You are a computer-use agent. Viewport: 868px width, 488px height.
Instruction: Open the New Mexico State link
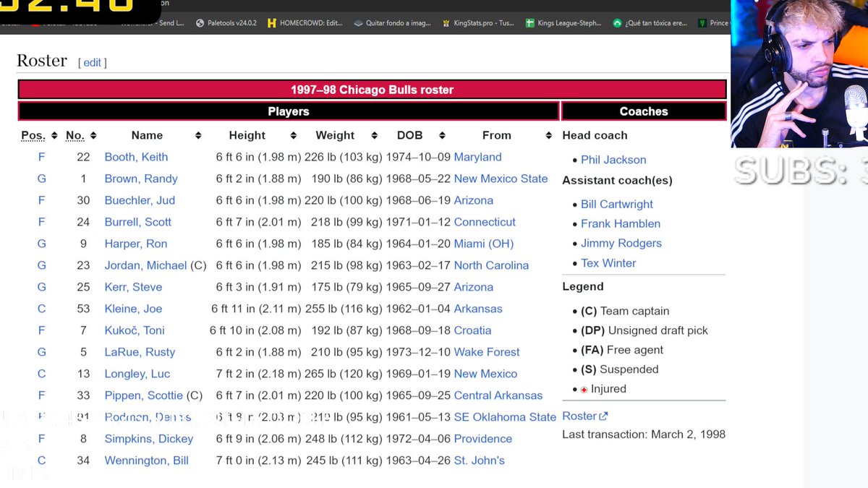coord(501,179)
